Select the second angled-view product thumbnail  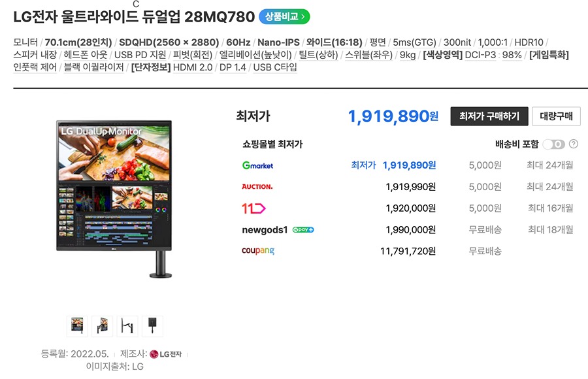[x=103, y=325]
